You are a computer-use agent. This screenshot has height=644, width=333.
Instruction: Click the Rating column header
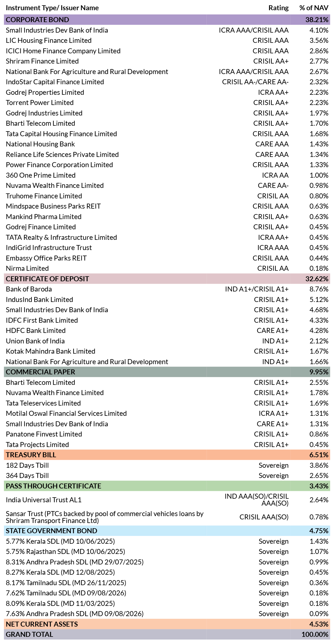[278, 8]
